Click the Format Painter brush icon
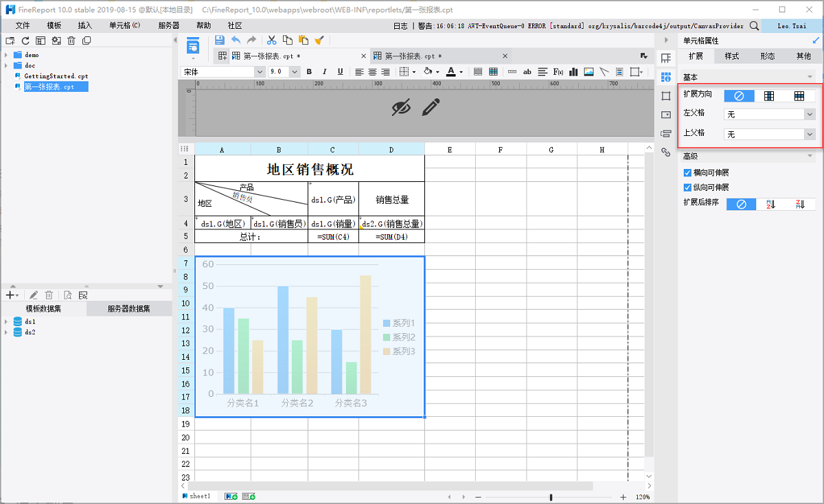The image size is (824, 504). point(319,41)
